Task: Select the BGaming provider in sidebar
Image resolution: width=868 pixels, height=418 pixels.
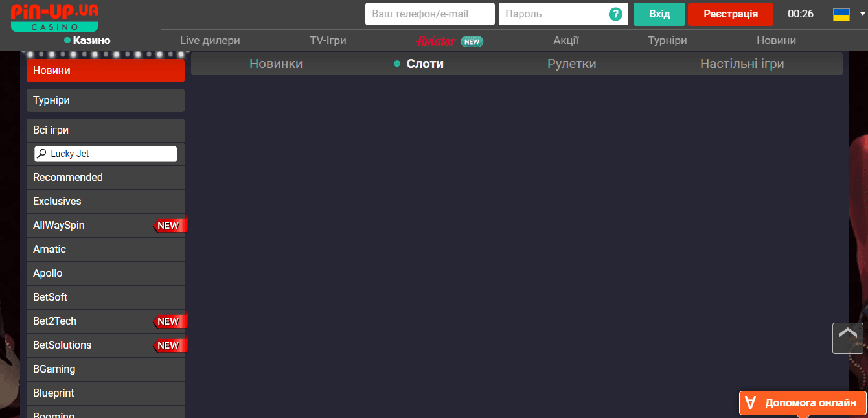Action: [54, 369]
